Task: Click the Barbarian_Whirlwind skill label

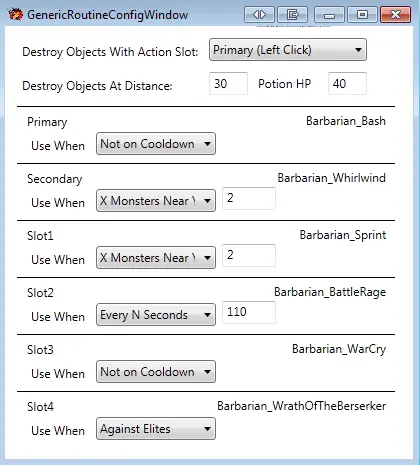Action: [332, 178]
